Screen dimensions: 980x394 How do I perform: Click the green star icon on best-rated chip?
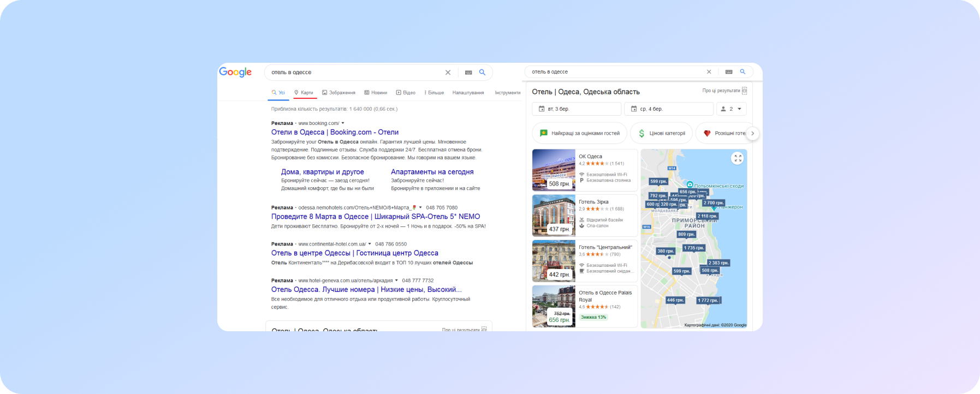point(544,133)
